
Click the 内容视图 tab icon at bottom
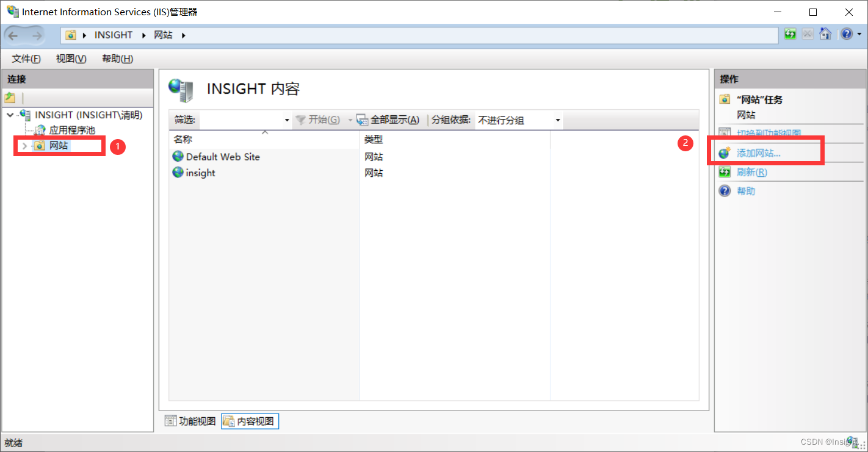pyautogui.click(x=229, y=421)
